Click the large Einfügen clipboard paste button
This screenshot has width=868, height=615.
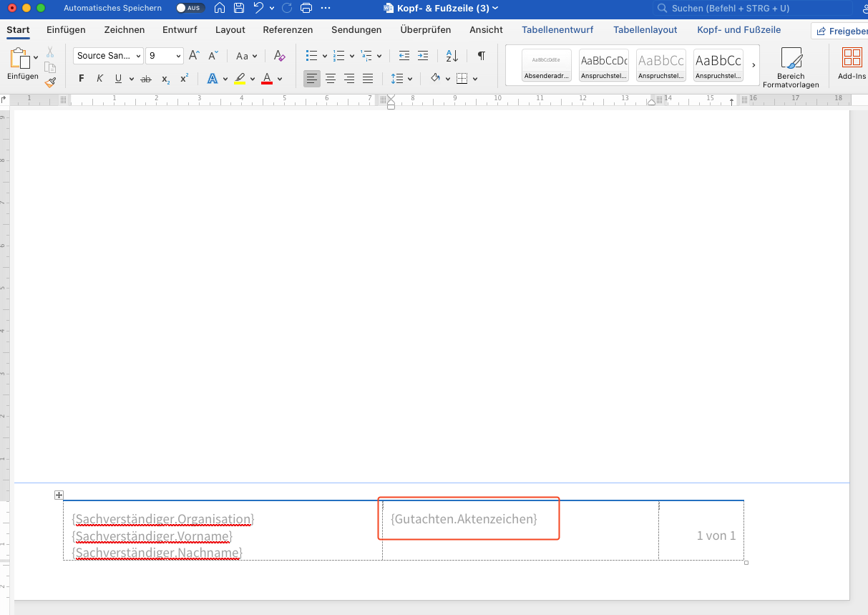click(x=23, y=64)
